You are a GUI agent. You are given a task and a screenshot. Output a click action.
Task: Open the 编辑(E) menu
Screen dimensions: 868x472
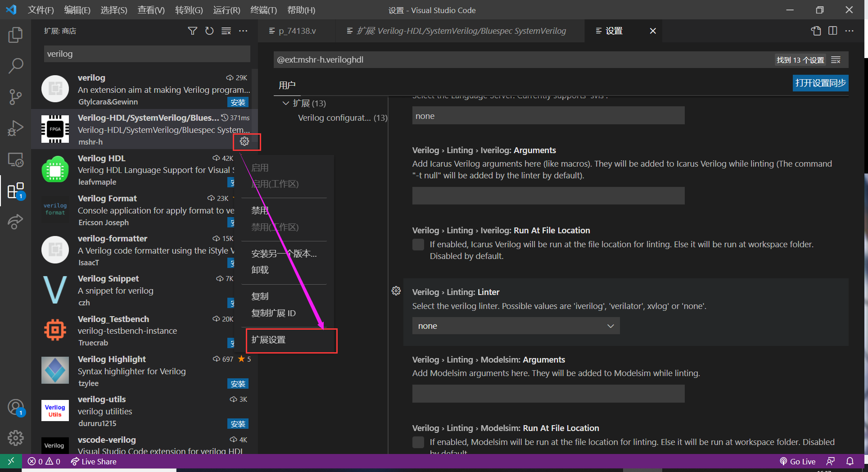[77, 10]
